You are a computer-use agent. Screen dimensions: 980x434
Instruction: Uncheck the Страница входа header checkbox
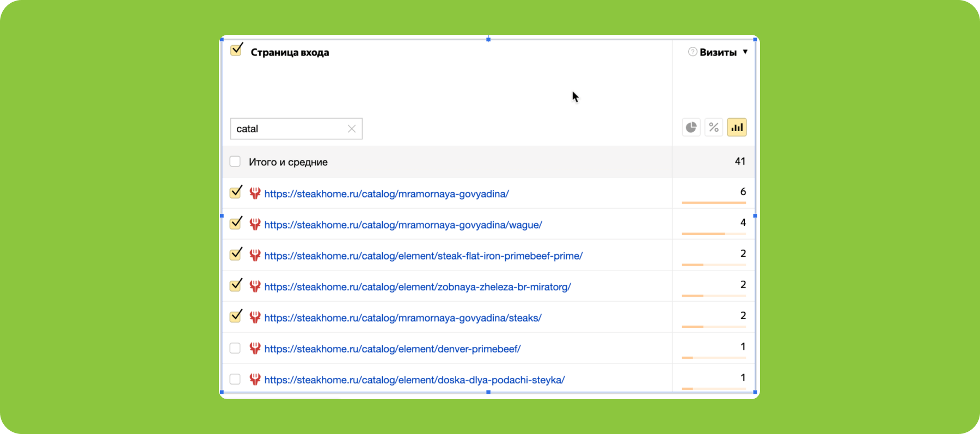coord(236,50)
